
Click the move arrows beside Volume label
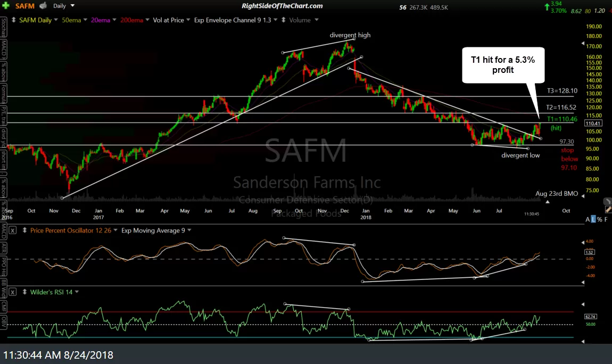point(283,20)
